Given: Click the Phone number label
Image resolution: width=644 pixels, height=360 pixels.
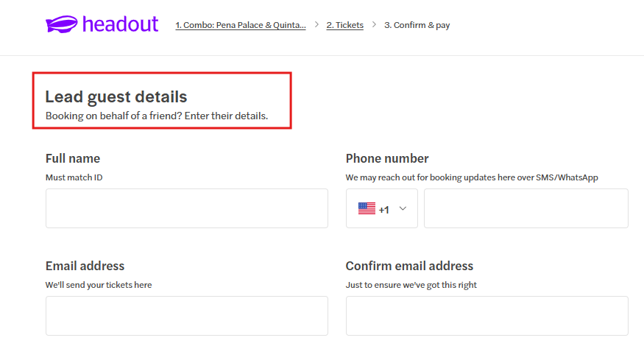Looking at the screenshot, I should coord(387,158).
